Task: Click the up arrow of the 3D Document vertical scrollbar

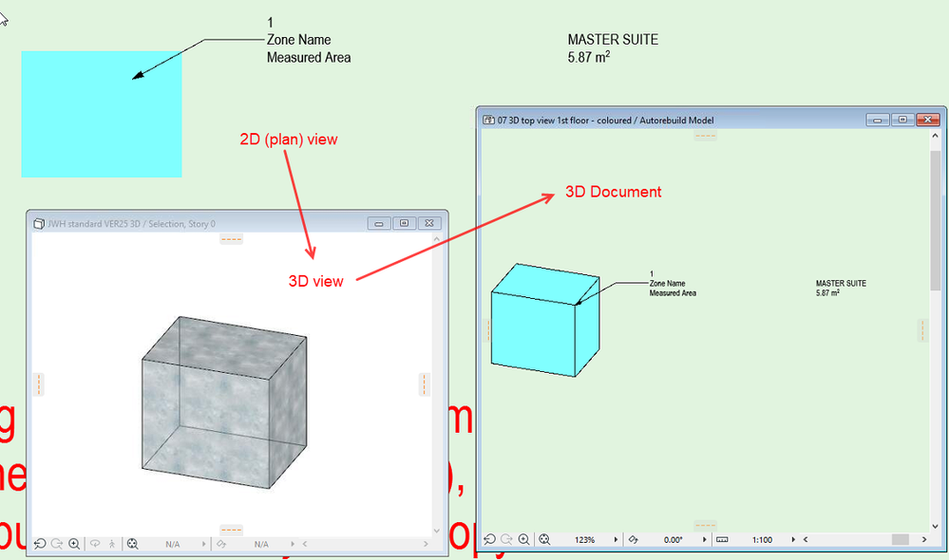Action: (935, 136)
